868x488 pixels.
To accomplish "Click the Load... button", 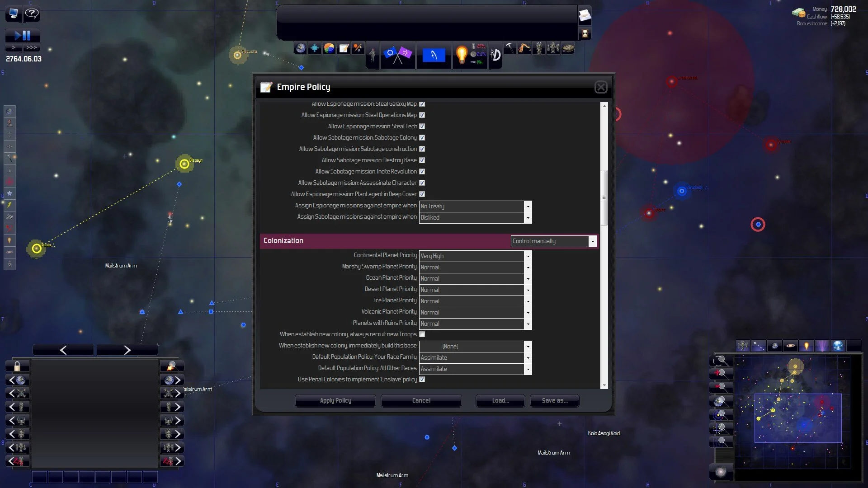I will (x=500, y=400).
